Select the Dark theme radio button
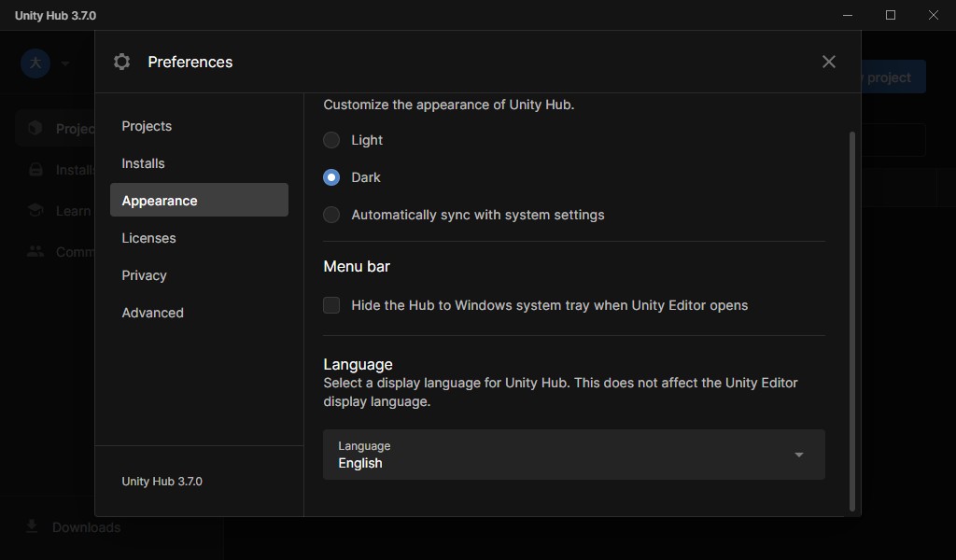 coord(331,177)
